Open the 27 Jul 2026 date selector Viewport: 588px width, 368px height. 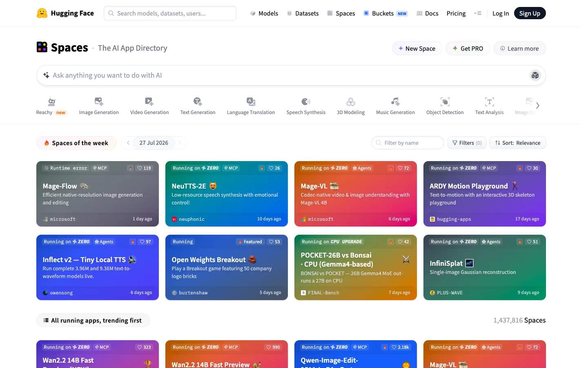pyautogui.click(x=154, y=143)
